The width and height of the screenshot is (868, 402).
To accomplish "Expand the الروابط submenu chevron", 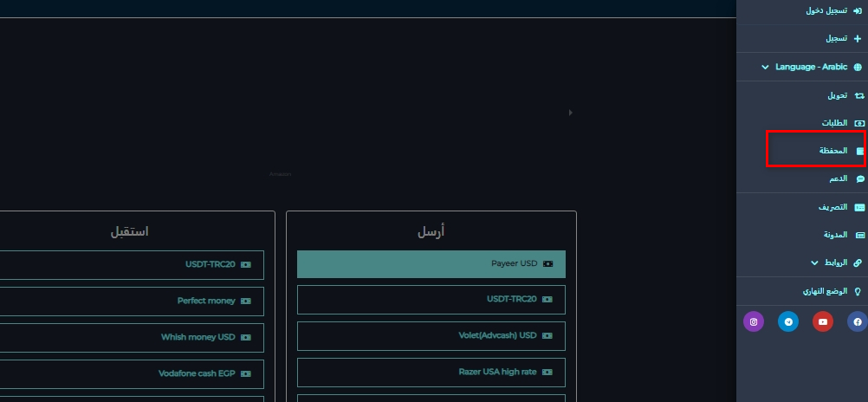I will tap(814, 263).
